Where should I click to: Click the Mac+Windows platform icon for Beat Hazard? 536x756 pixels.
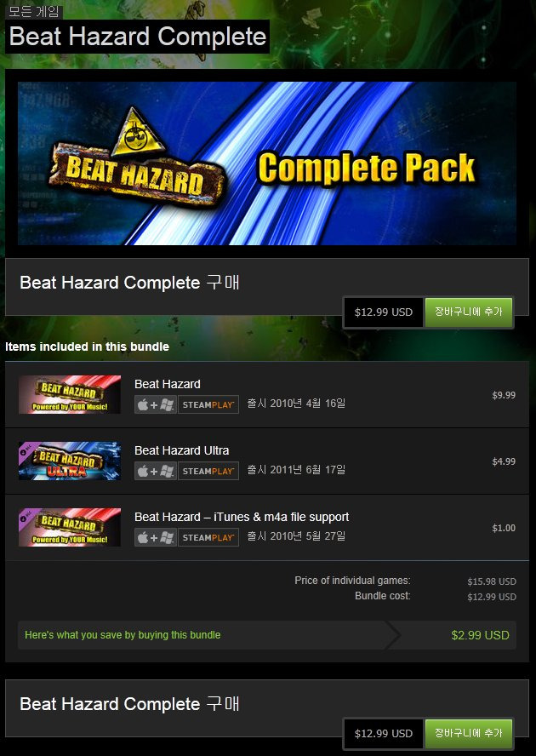(x=155, y=404)
